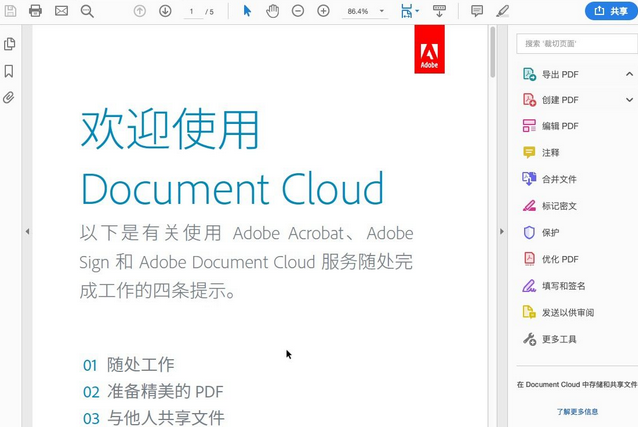Open 合并文件 combine tool

pos(550,179)
